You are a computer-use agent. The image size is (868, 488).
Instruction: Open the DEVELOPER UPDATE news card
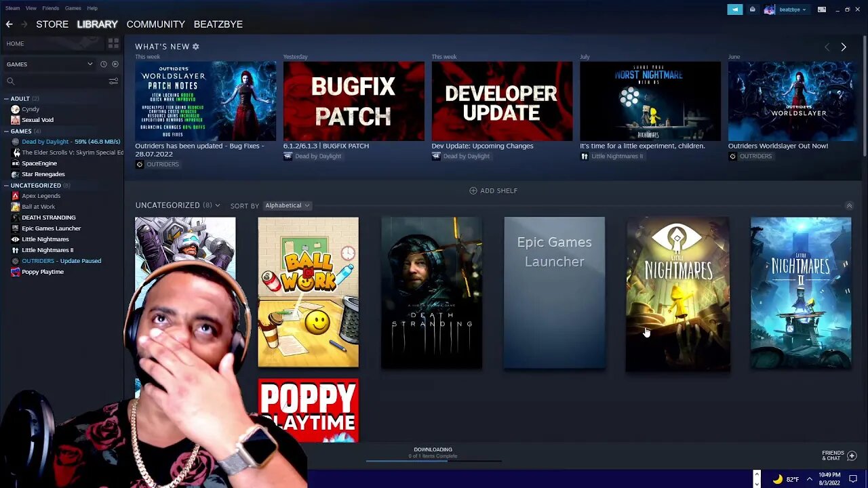click(502, 101)
